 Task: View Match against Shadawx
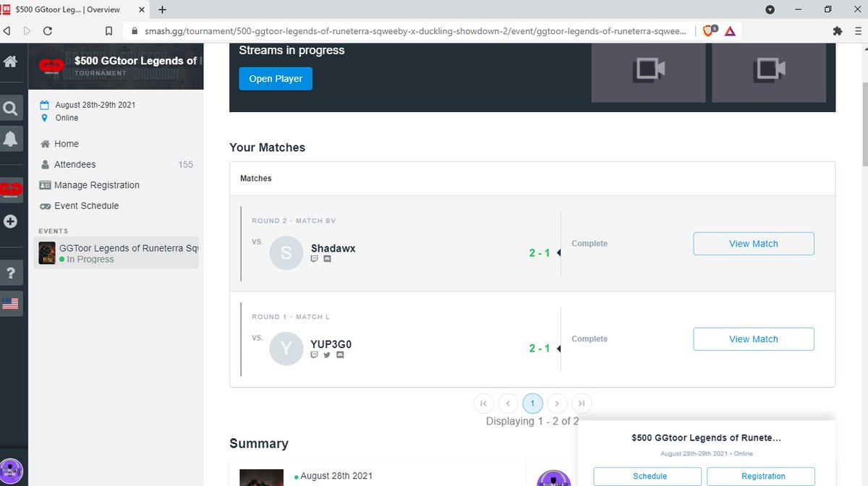coord(754,244)
